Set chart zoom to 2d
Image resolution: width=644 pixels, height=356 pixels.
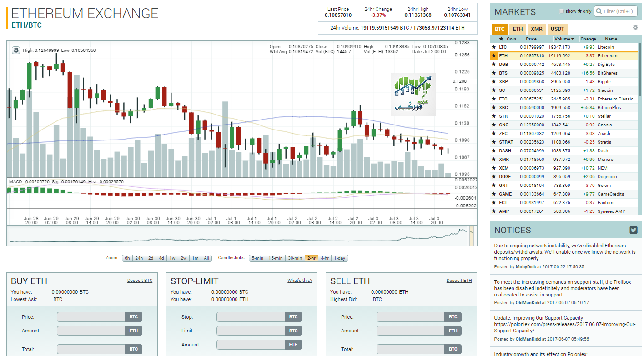(x=151, y=258)
